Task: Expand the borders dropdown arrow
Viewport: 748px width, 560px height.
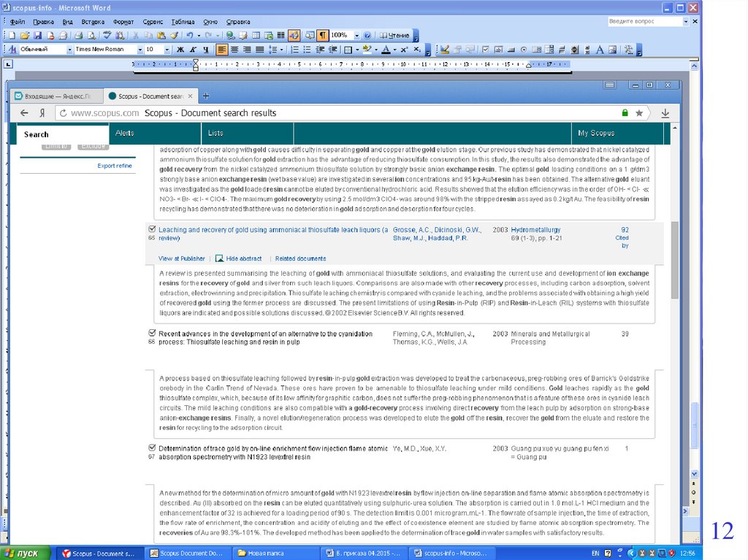Action: pos(357,49)
